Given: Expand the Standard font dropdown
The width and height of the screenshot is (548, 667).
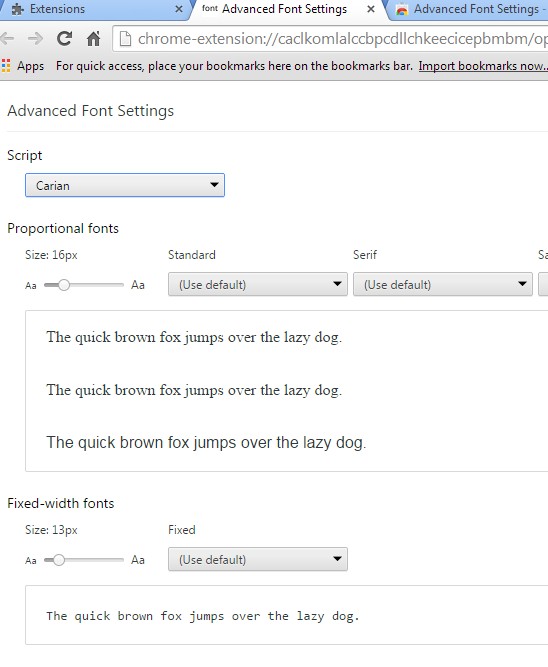Looking at the screenshot, I should tap(258, 284).
